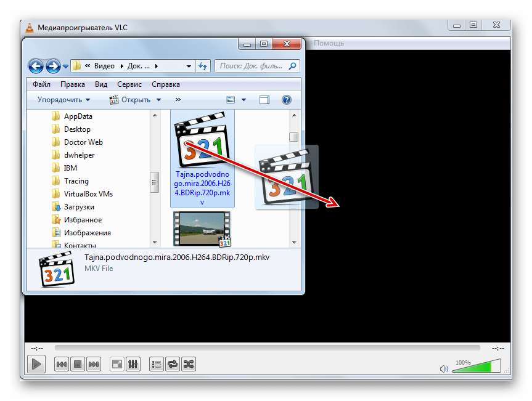Show more toolbar commands chevron
Image resolution: width=532 pixels, height=401 pixels.
[178, 100]
